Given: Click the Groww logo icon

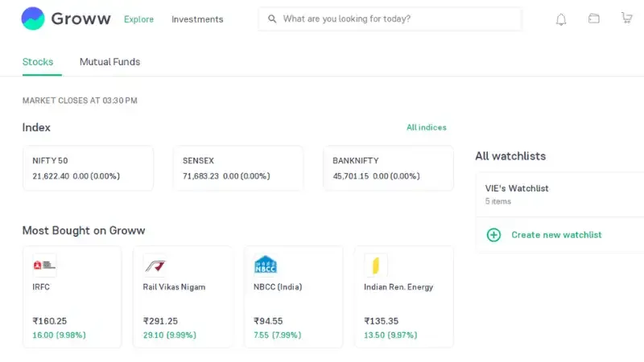Looking at the screenshot, I should click(33, 19).
